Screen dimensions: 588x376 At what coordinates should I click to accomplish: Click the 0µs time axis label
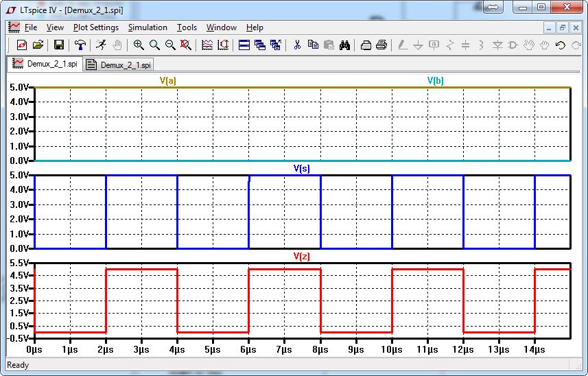tap(34, 350)
